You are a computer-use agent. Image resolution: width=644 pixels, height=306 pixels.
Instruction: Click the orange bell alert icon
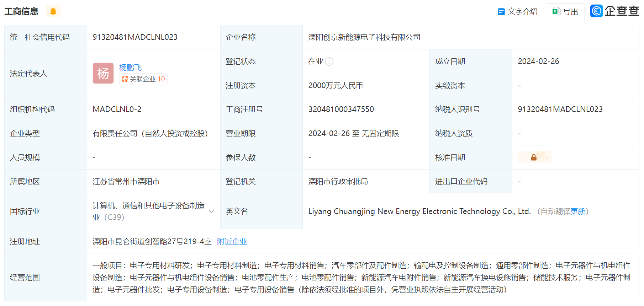(53, 11)
